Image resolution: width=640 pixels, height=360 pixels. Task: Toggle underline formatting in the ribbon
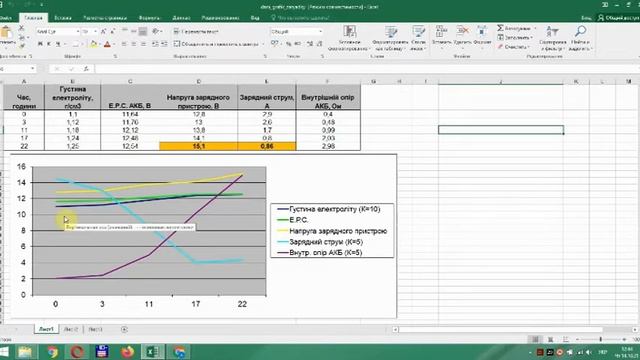pos(58,44)
